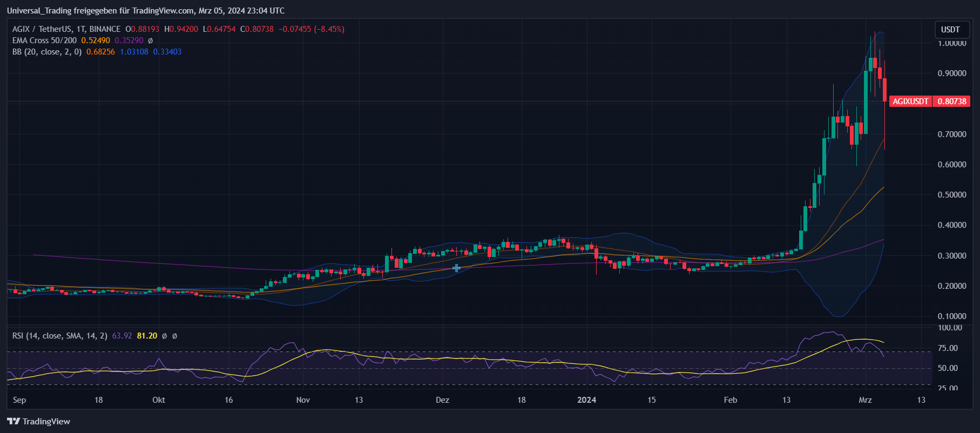Viewport: 980px width, 433px height.
Task: Open the USDT currency selector
Action: 950,30
